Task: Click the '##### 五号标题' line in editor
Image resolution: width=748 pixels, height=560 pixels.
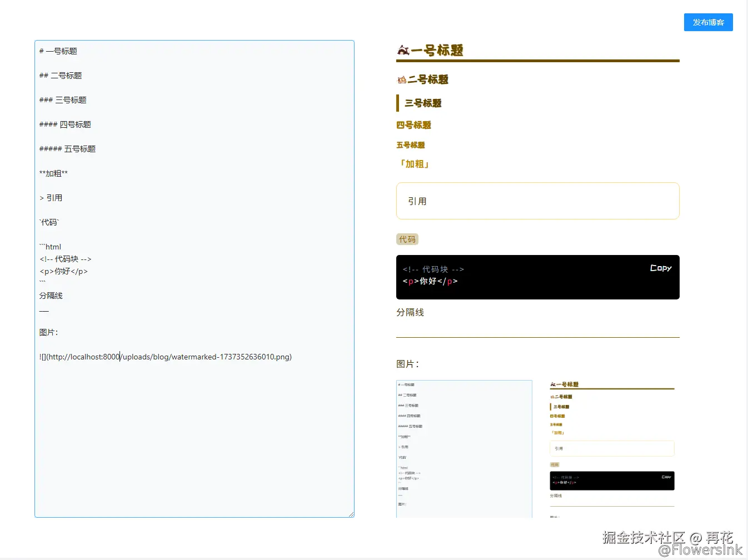Action: [x=67, y=149]
